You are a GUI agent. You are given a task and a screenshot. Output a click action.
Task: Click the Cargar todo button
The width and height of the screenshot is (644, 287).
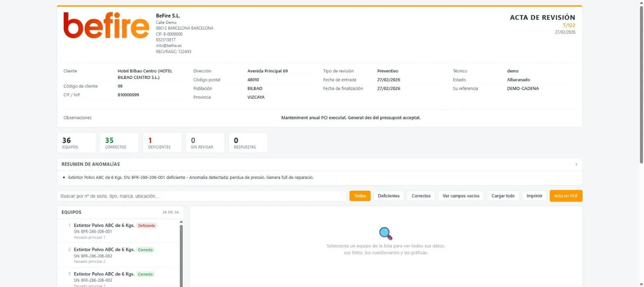pos(503,196)
